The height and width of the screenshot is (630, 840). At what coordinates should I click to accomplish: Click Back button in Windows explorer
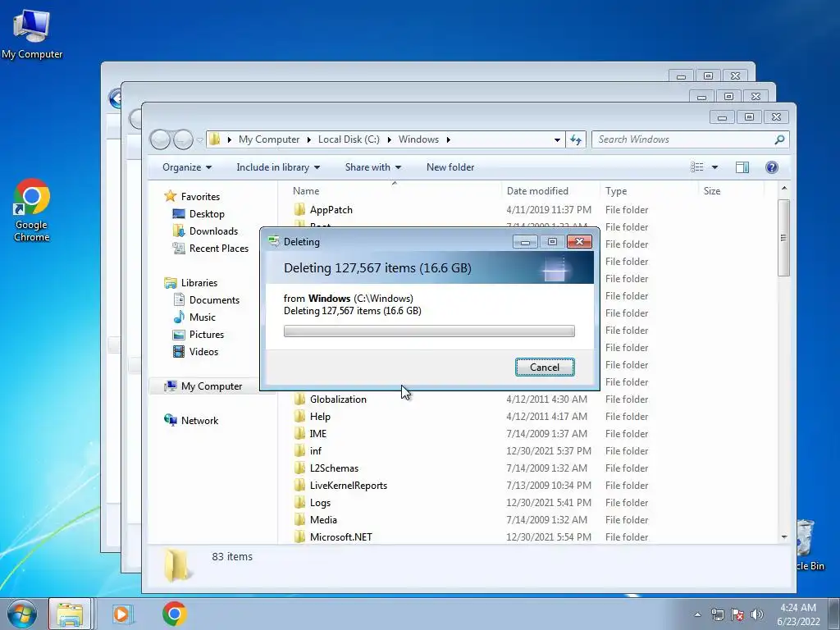coord(160,139)
